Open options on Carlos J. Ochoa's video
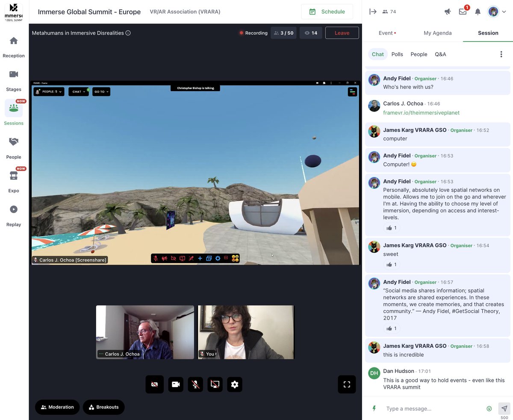The image size is (513, 420). [x=101, y=354]
